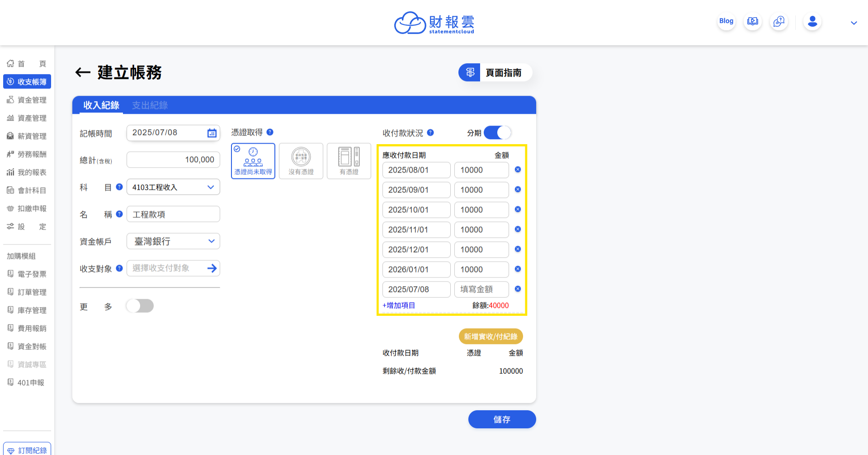This screenshot has height=455, width=868.
Task: Open the calendar picker for 記帳時間
Action: 212,133
